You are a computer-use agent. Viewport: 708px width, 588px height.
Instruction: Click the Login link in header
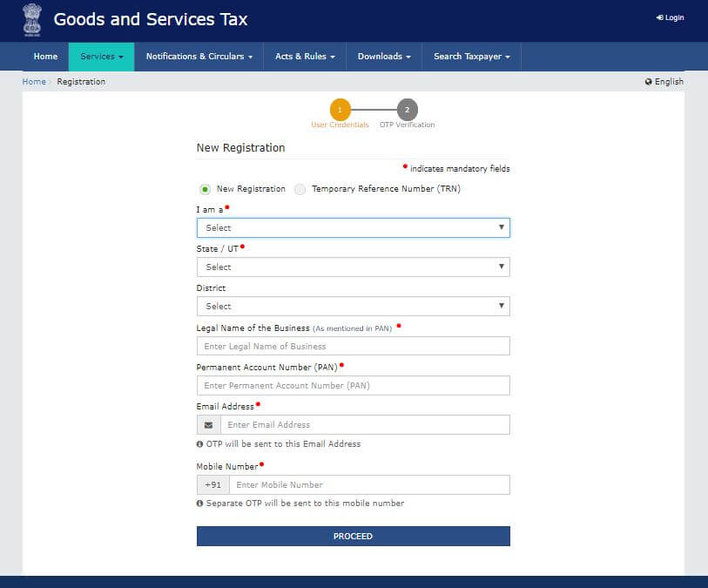671,17
